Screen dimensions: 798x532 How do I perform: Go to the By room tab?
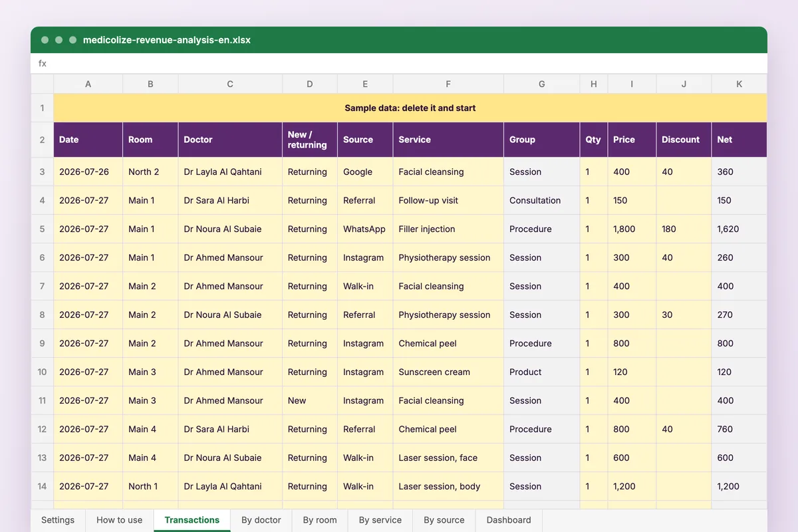coord(320,520)
